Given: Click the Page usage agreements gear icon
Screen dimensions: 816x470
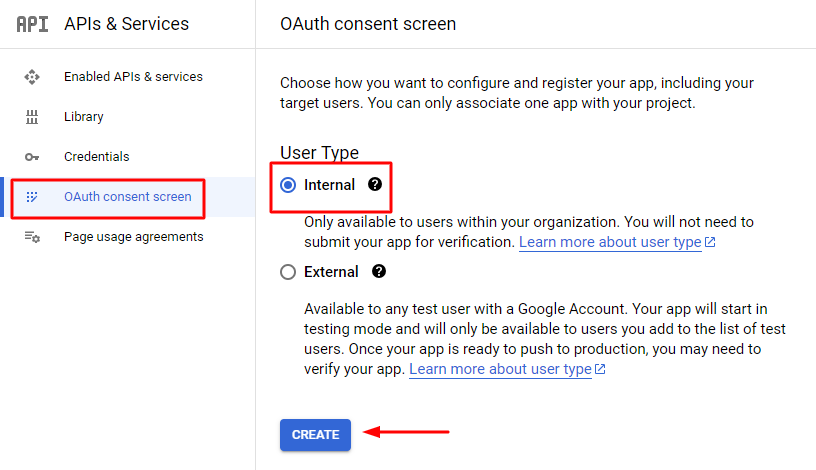Looking at the screenshot, I should pyautogui.click(x=32, y=237).
